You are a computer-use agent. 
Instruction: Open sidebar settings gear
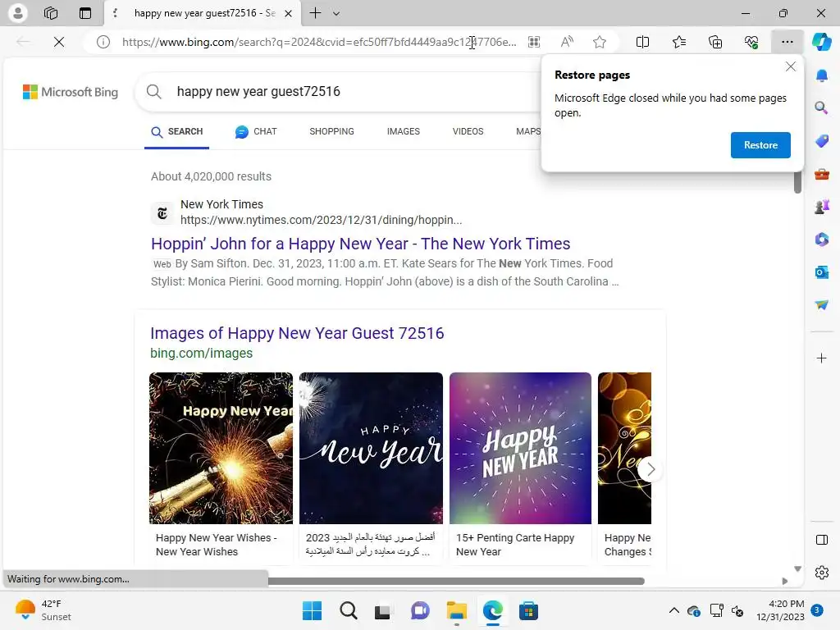coord(821,573)
